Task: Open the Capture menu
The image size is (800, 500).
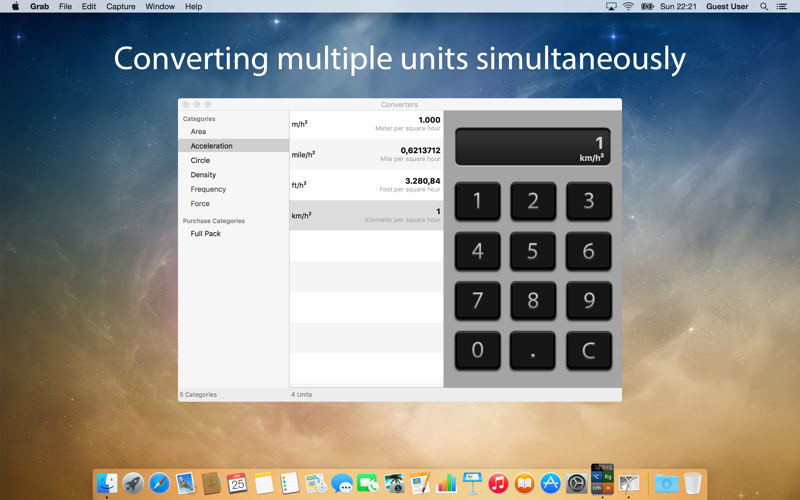Action: pos(120,6)
